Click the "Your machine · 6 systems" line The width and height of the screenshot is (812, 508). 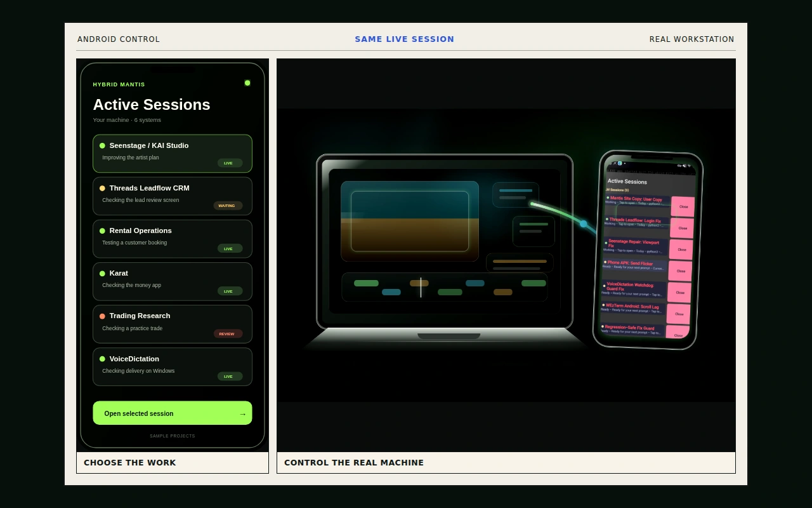(127, 120)
